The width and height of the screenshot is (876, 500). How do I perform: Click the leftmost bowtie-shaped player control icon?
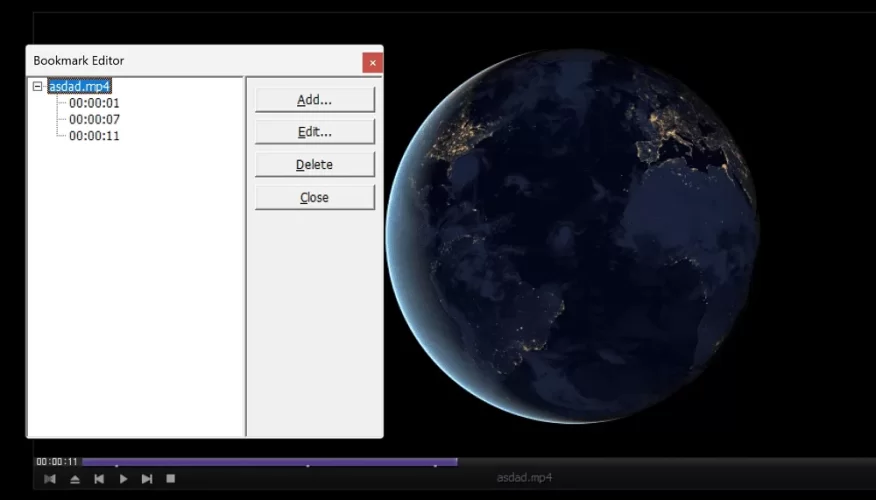(x=50, y=479)
